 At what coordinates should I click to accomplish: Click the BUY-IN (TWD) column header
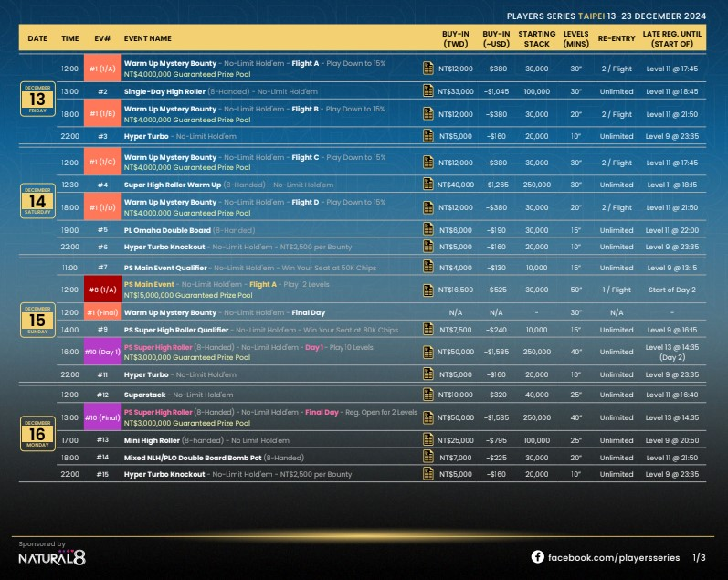(x=455, y=38)
